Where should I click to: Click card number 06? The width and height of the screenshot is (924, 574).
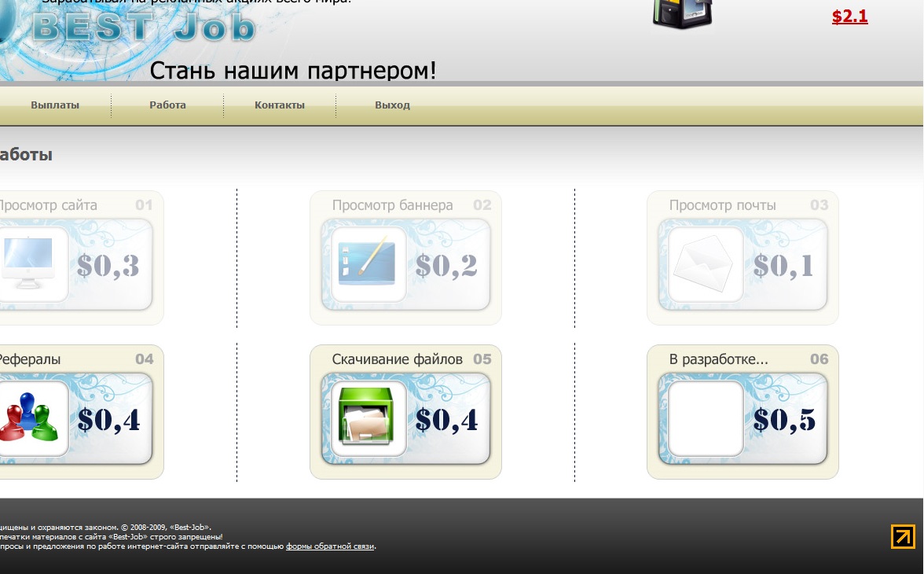819,359
